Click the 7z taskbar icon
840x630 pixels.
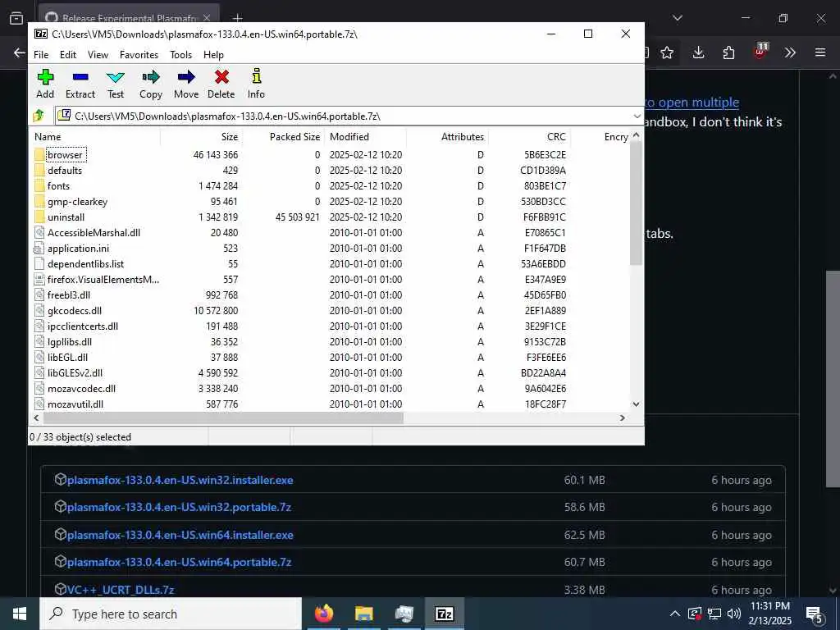pos(444,614)
